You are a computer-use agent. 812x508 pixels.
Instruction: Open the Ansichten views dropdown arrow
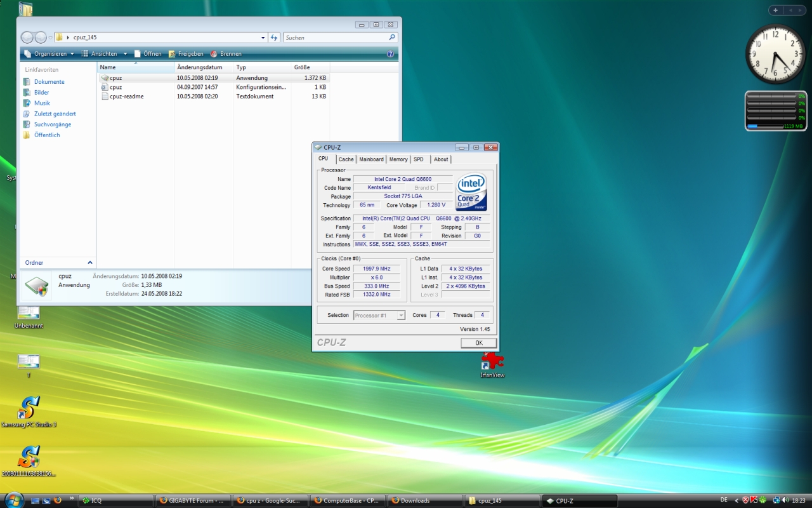click(x=125, y=54)
